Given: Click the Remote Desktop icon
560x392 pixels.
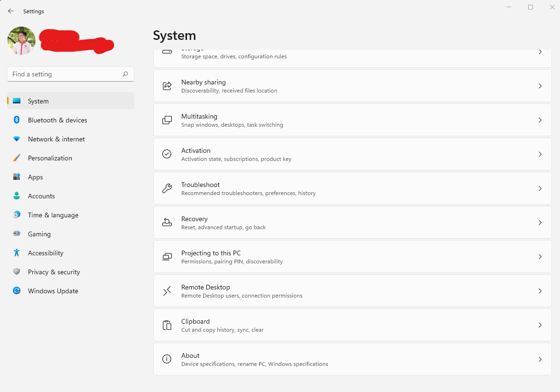Looking at the screenshot, I should [167, 291].
